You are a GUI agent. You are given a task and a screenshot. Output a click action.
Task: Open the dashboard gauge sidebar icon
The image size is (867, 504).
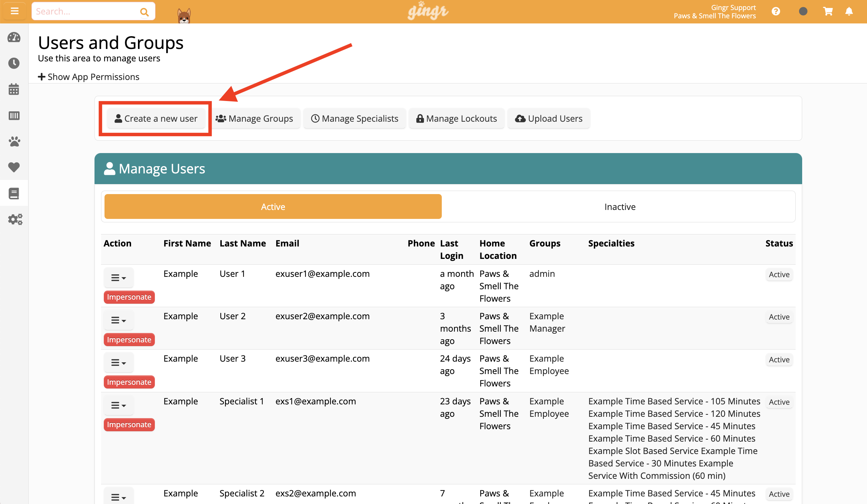coord(14,37)
